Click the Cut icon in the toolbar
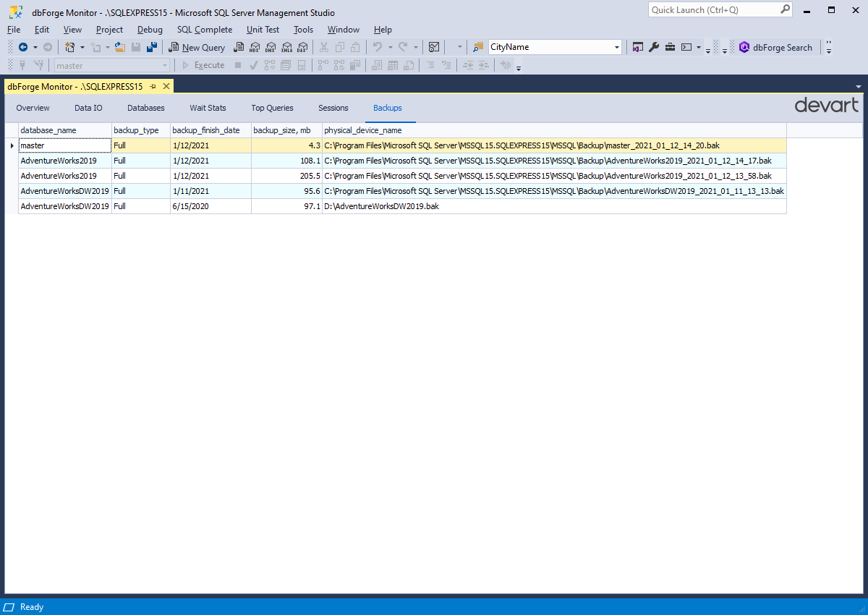 323,46
